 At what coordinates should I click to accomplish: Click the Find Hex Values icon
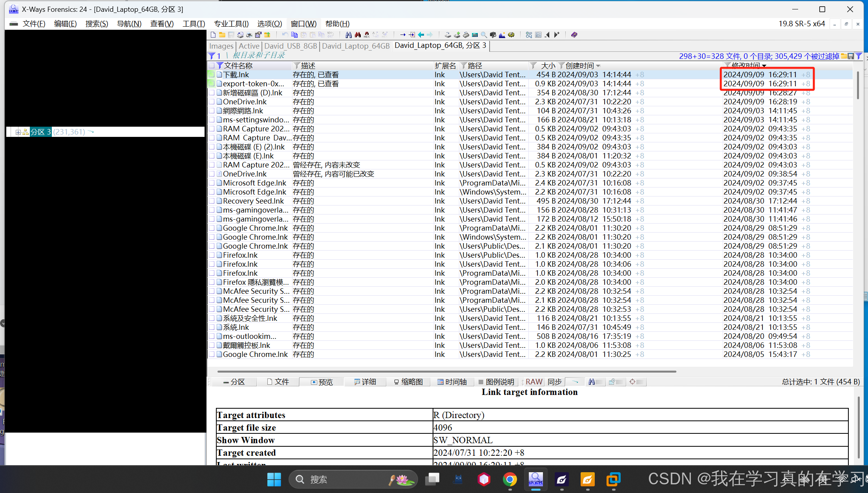pos(366,35)
